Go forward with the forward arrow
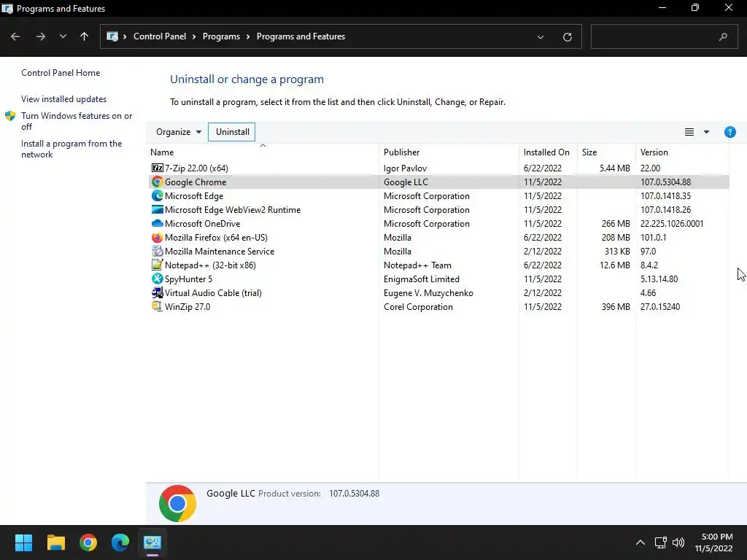747x560 pixels. click(41, 36)
